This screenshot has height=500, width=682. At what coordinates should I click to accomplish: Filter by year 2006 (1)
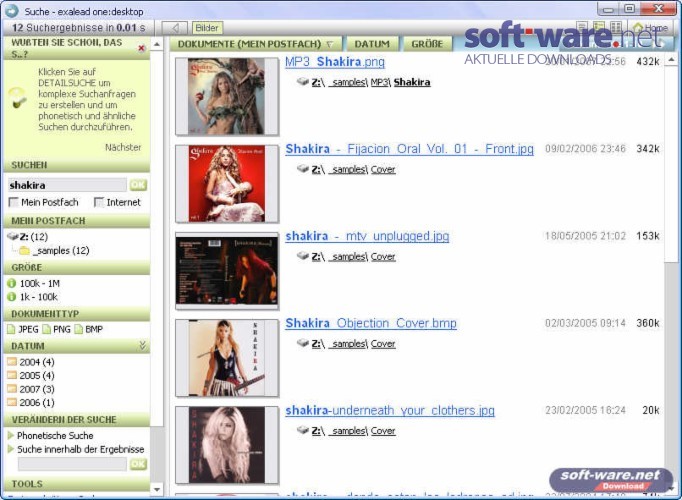point(31,403)
